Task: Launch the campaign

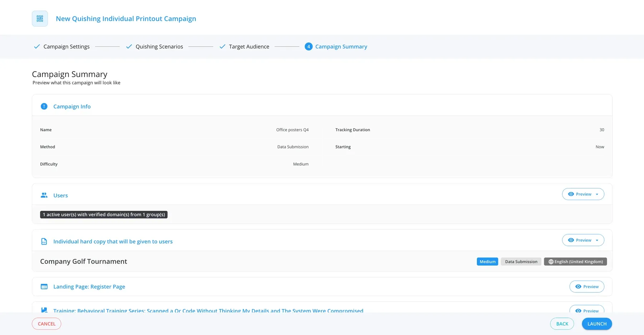Action: (597, 324)
